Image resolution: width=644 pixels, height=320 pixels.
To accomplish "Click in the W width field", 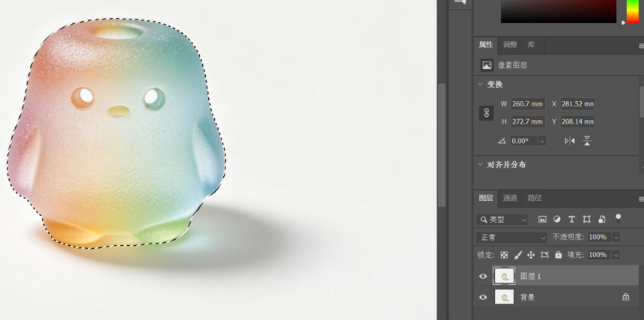I will click(528, 104).
